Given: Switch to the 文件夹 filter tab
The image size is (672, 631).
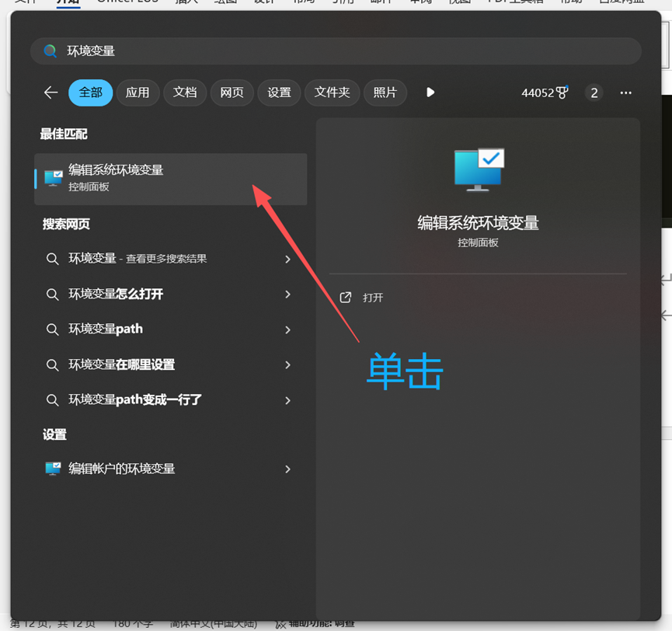Looking at the screenshot, I should click(333, 92).
